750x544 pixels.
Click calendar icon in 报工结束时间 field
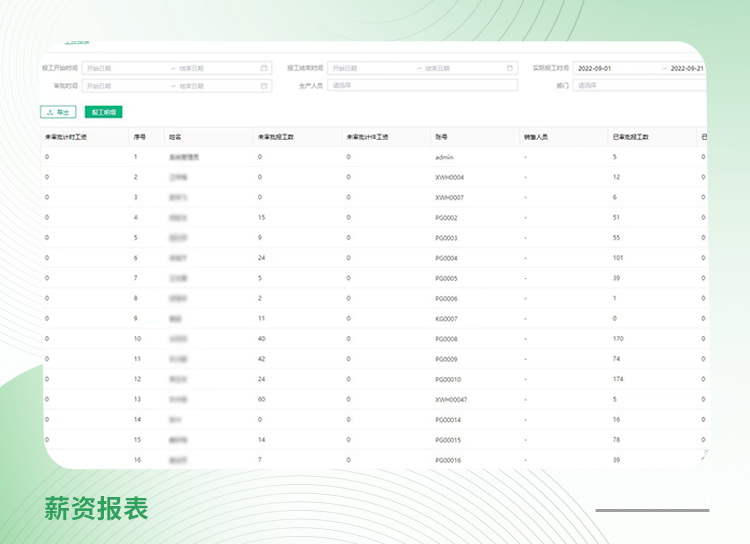510,68
